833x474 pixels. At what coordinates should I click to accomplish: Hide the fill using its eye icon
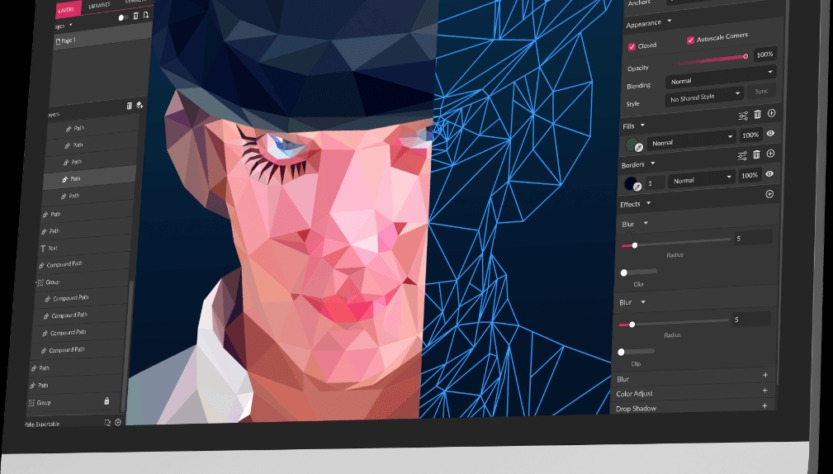pos(770,134)
